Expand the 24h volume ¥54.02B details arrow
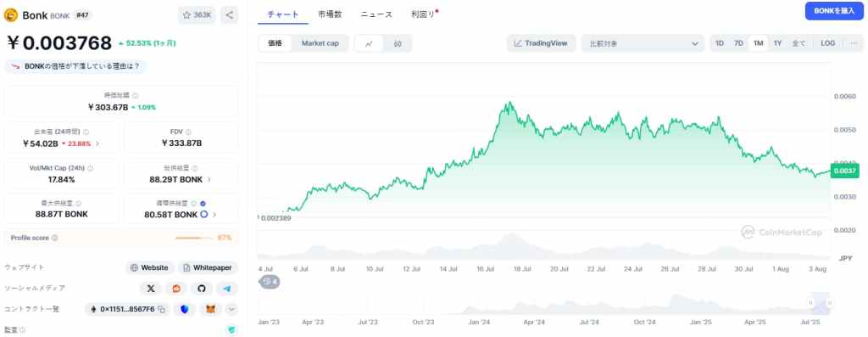This screenshot has height=337, width=868. coord(97,143)
